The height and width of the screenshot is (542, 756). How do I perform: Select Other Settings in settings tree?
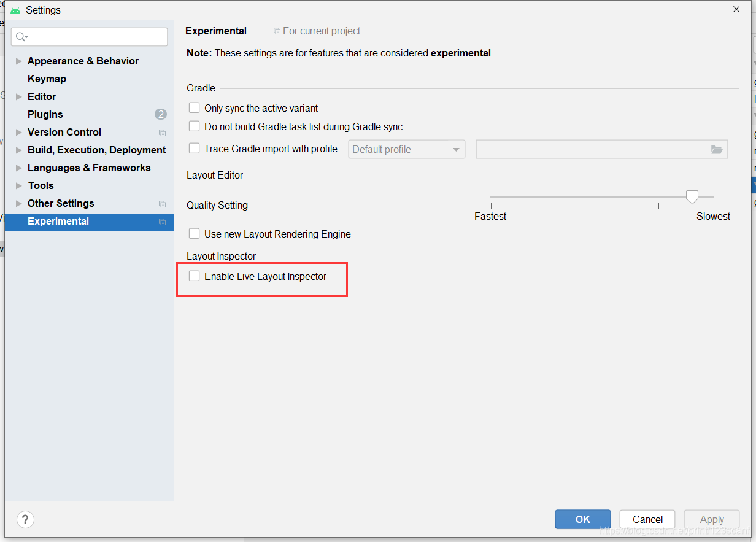(61, 203)
